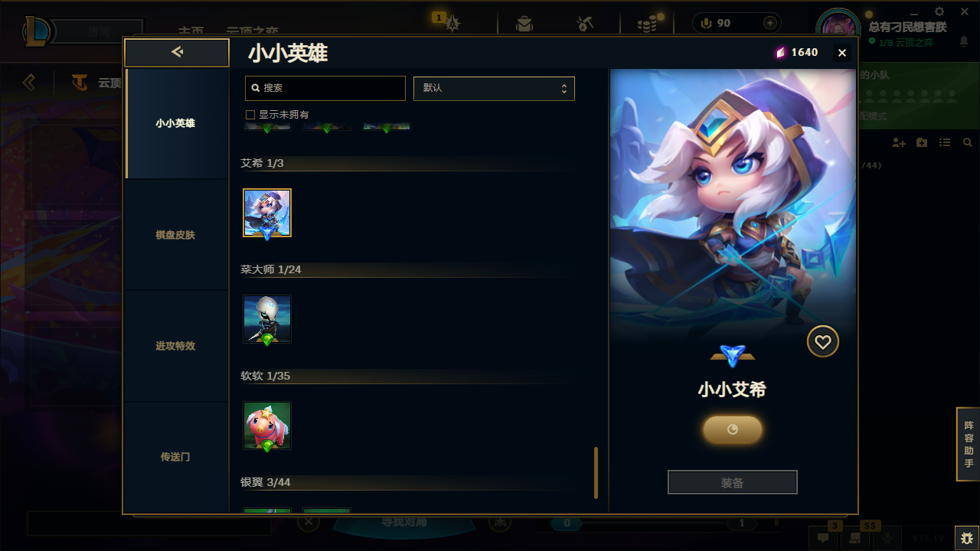Select the 菜大师 little legend thumbnail
The image size is (980, 551).
point(267,319)
